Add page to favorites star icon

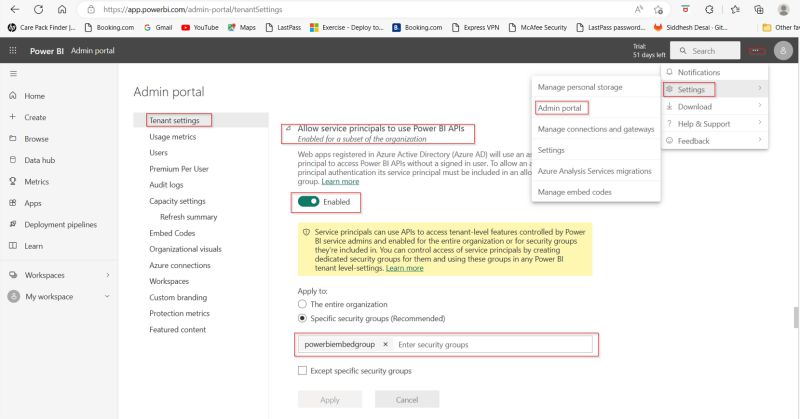(x=658, y=9)
